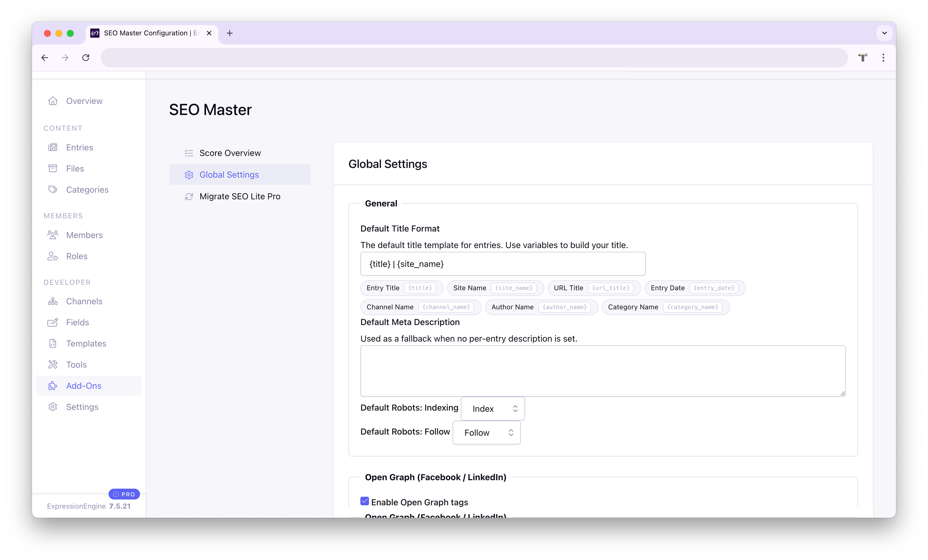Click the PRO badge near the version number

tap(124, 494)
